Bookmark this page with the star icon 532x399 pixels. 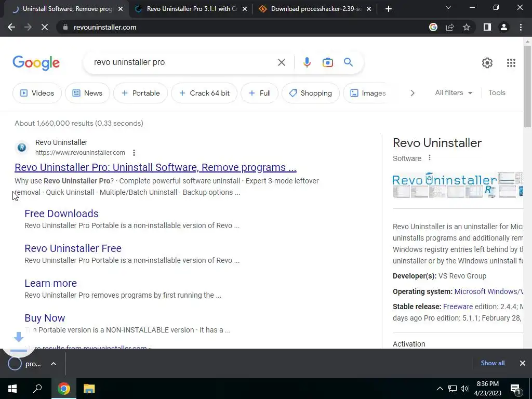467,27
